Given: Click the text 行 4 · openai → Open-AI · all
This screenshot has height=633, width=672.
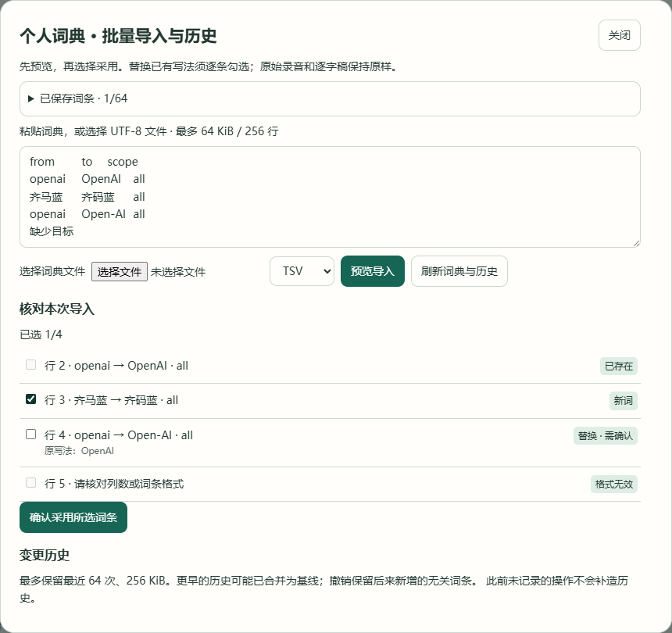Looking at the screenshot, I should click(119, 435).
